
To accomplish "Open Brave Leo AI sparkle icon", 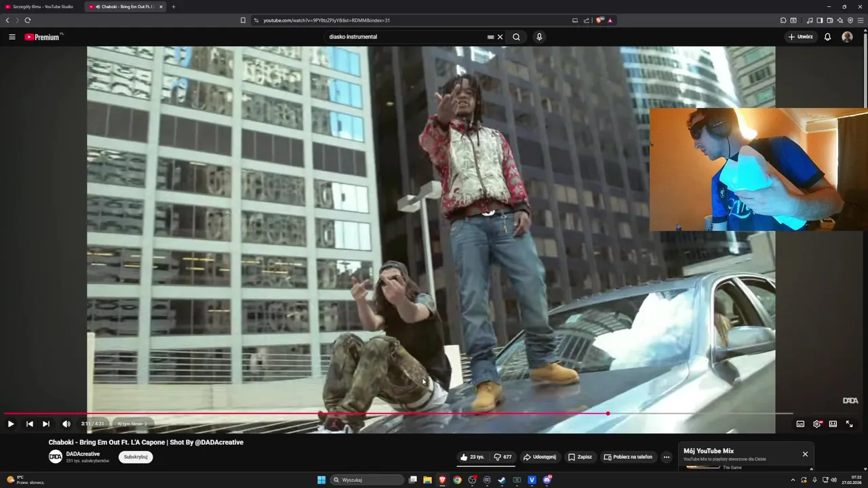I will pyautogui.click(x=840, y=20).
